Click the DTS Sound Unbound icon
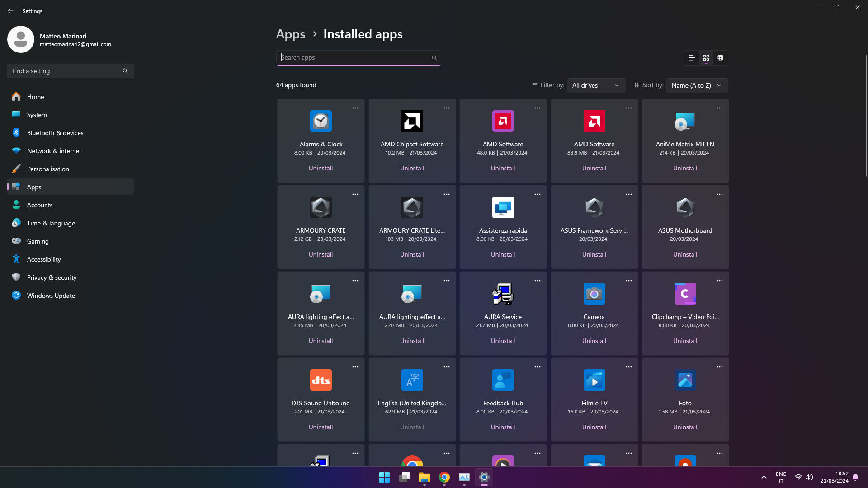The height and width of the screenshot is (488, 868). [321, 380]
